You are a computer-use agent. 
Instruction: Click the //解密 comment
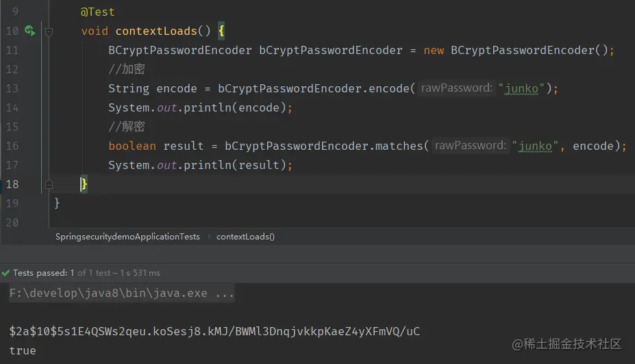pos(126,127)
